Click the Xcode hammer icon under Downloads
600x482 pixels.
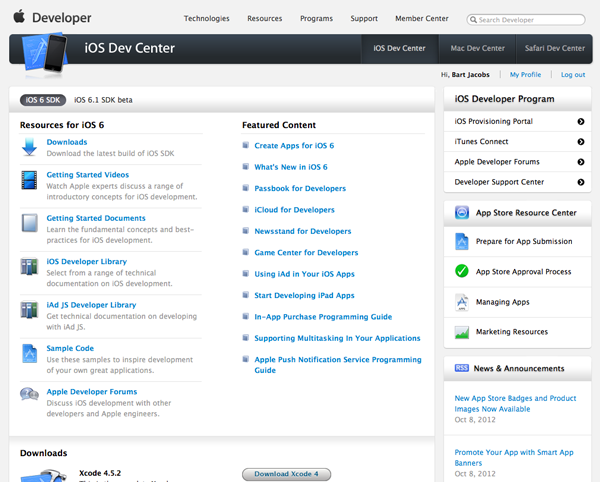click(x=44, y=475)
